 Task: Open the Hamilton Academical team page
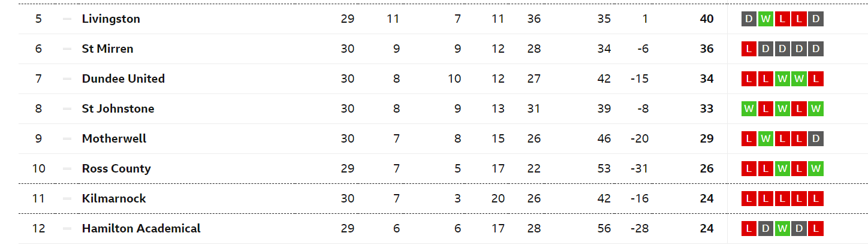141,228
